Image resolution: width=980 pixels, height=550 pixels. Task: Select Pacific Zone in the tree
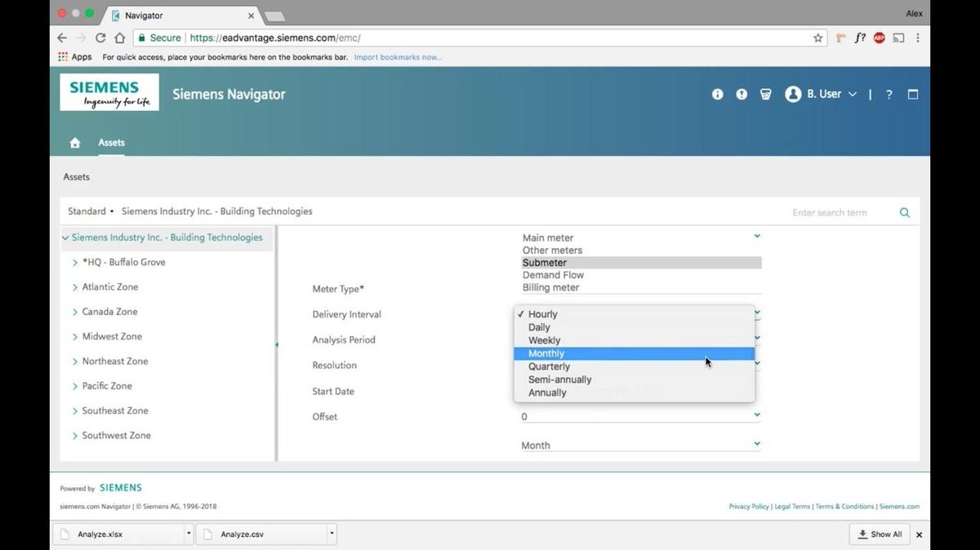point(107,386)
